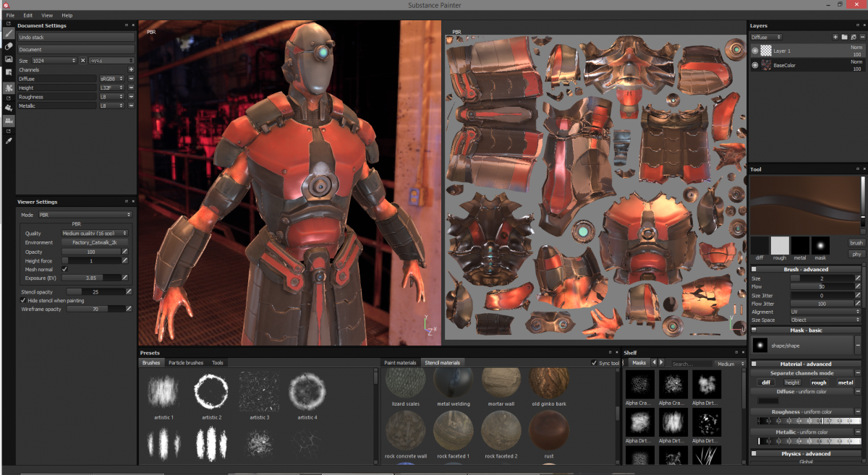This screenshot has height=475, width=868.
Task: Select the Paint brush tool
Action: coord(8,33)
